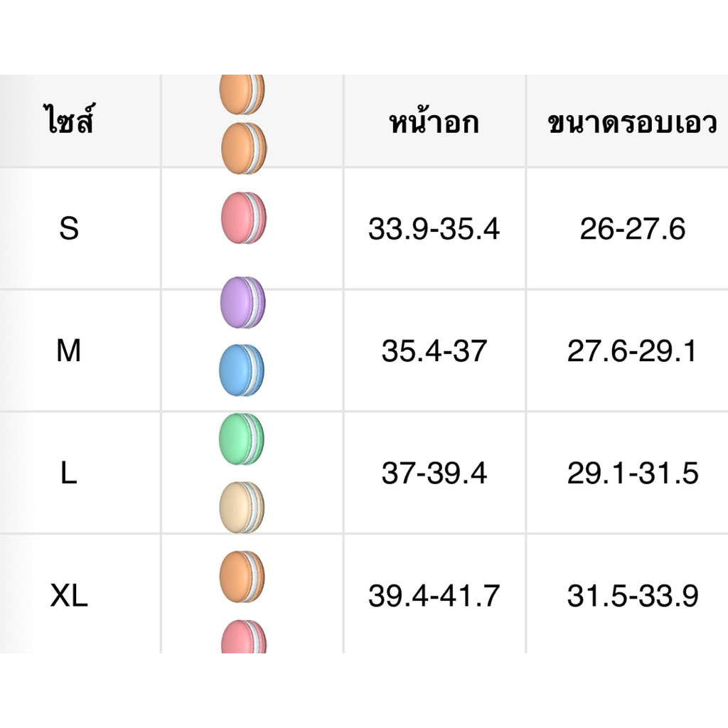The width and height of the screenshot is (728, 728).
Task: Click the M size label
Action: [x=69, y=350]
